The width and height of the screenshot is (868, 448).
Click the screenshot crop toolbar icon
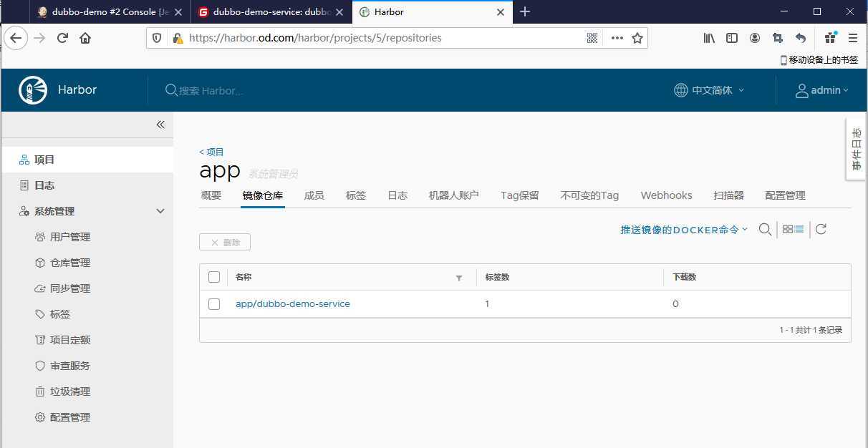778,38
